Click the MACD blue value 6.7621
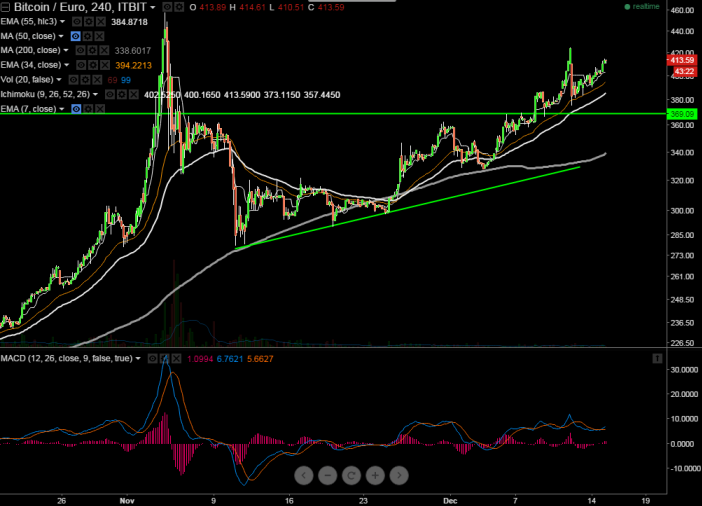 point(230,359)
